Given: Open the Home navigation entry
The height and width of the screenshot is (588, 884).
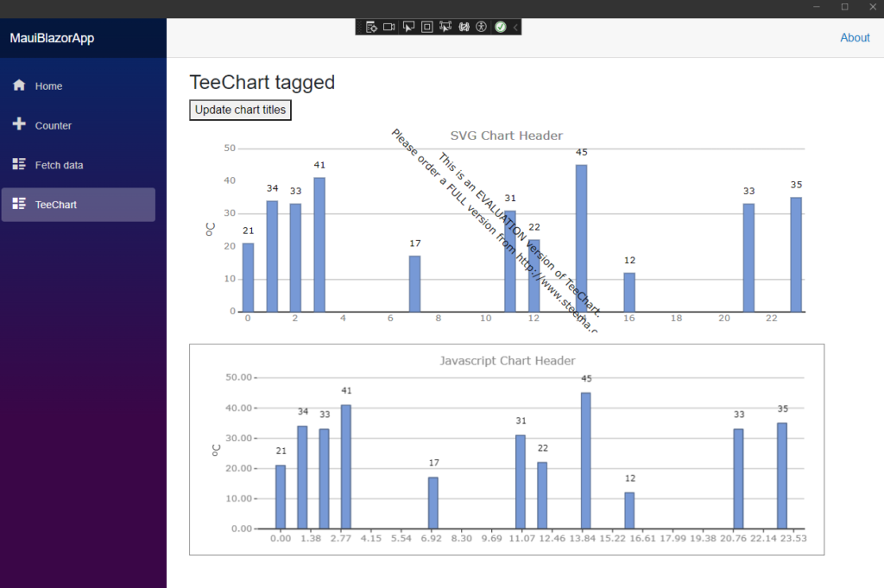Looking at the screenshot, I should [47, 85].
